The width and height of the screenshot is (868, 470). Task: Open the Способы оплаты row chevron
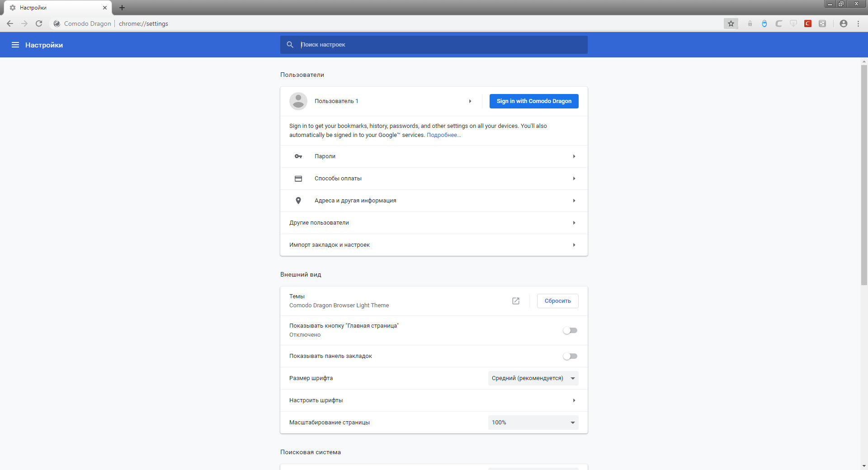[574, 179]
